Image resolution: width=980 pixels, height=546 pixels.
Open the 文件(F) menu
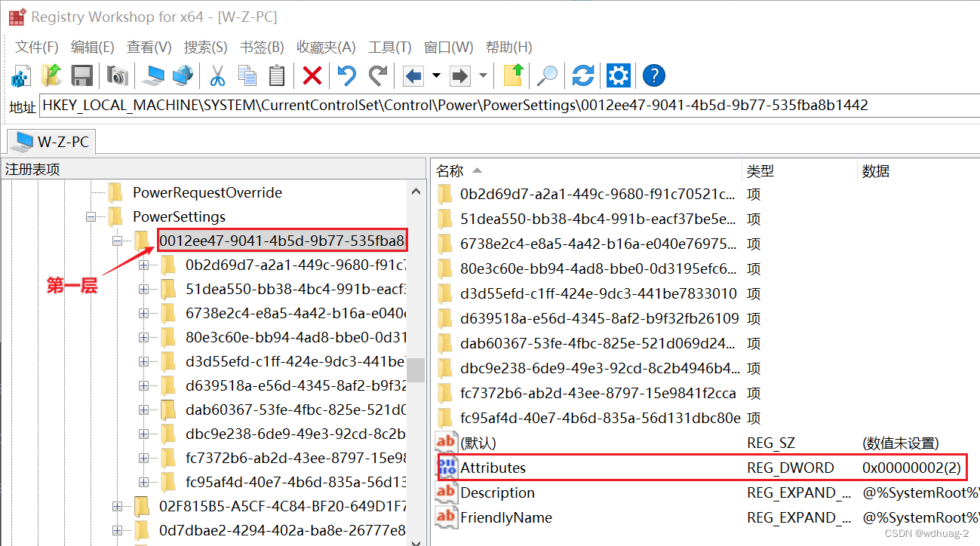pyautogui.click(x=37, y=47)
